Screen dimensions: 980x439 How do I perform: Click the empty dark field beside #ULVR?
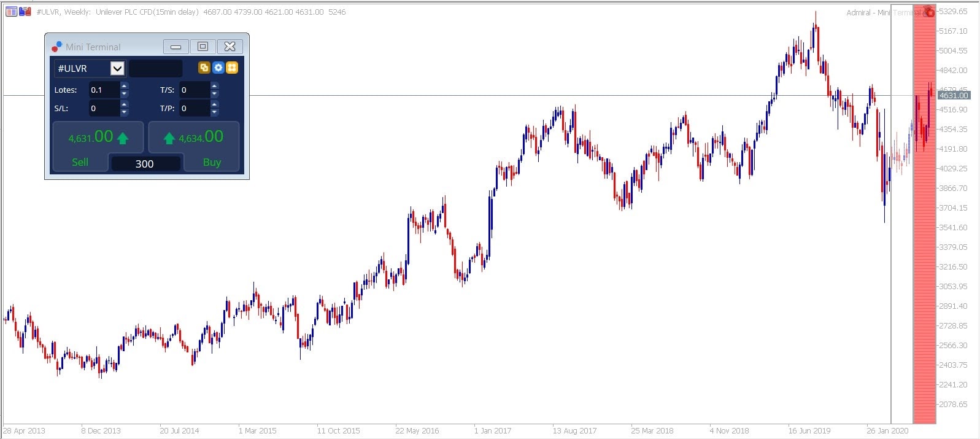[x=156, y=68]
